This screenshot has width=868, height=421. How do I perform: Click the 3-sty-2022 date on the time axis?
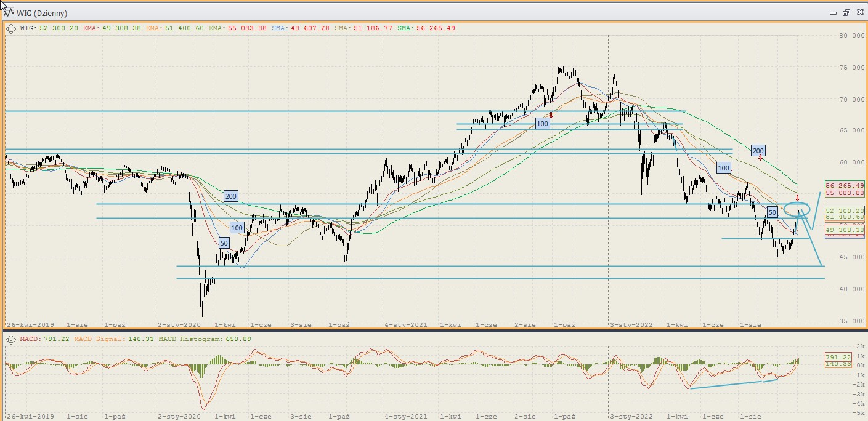pyautogui.click(x=631, y=324)
